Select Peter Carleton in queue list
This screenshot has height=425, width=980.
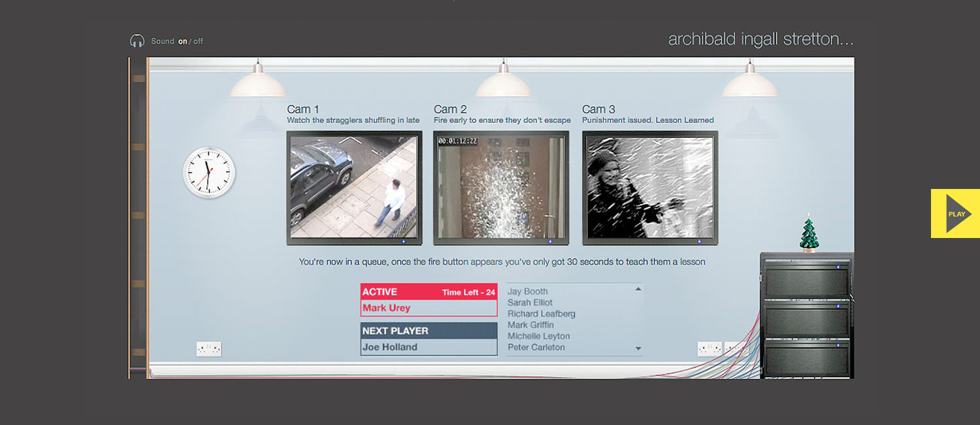coord(536,347)
